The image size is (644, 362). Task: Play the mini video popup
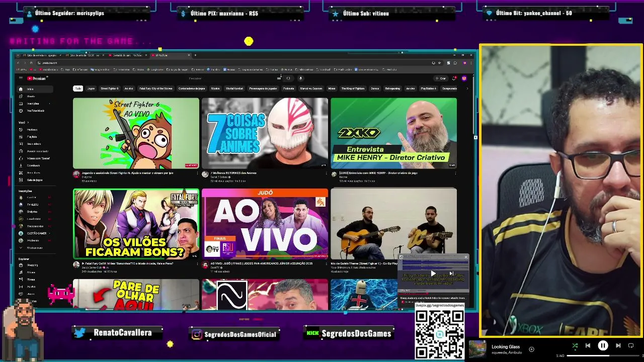point(433,274)
